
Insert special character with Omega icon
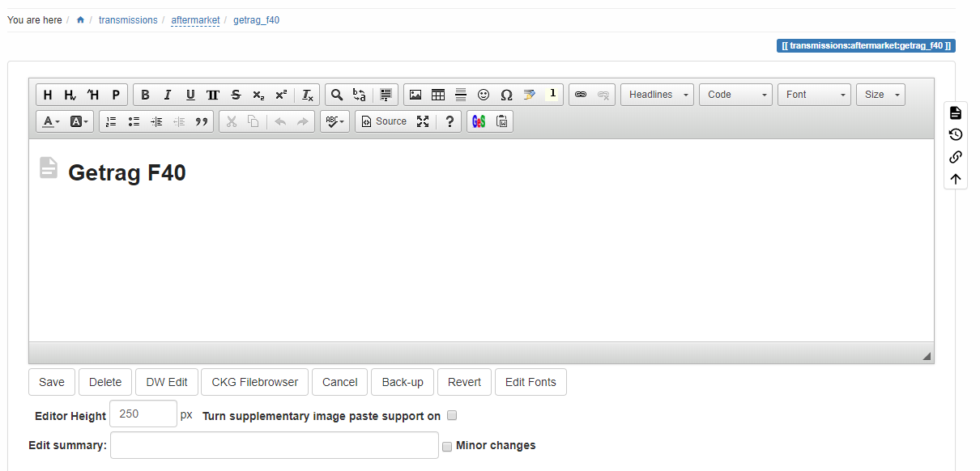(x=506, y=95)
